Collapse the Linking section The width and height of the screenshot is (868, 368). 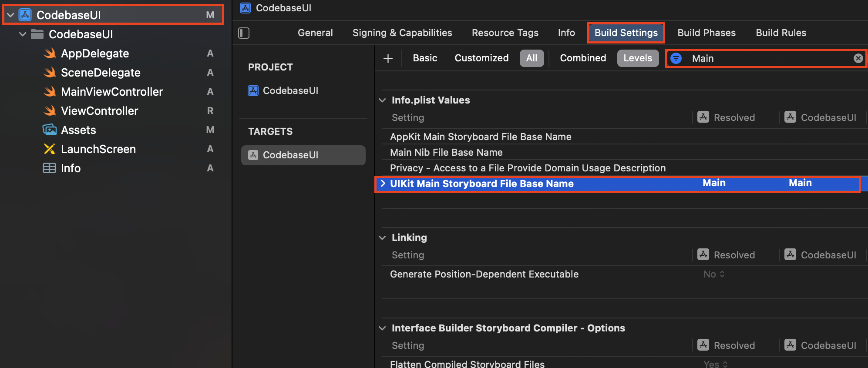(382, 238)
